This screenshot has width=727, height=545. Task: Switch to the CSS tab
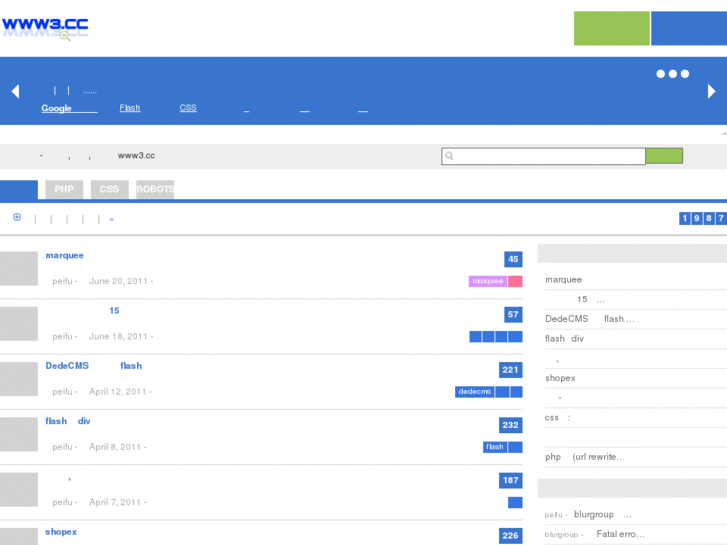pos(109,189)
